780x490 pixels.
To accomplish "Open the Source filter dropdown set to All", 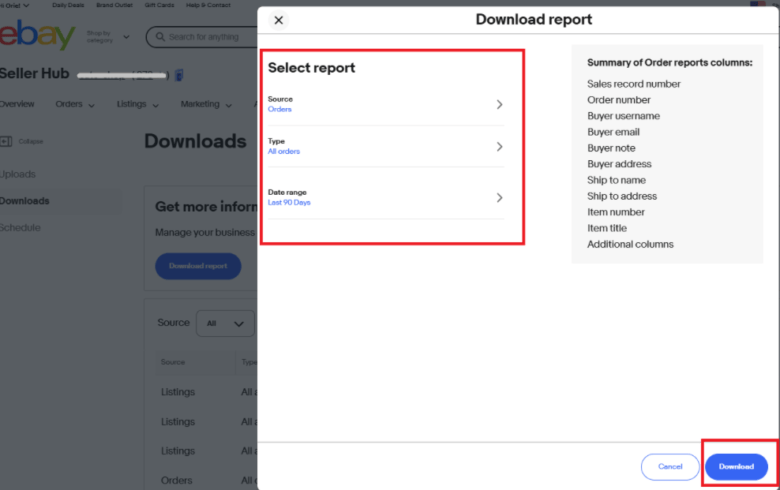I will pyautogui.click(x=225, y=323).
